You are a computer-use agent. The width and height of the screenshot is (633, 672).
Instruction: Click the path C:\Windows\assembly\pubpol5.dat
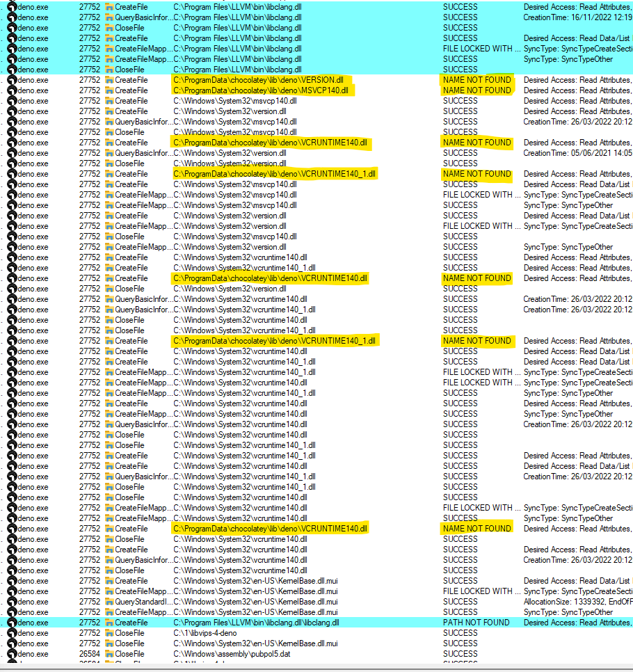[x=232, y=654]
